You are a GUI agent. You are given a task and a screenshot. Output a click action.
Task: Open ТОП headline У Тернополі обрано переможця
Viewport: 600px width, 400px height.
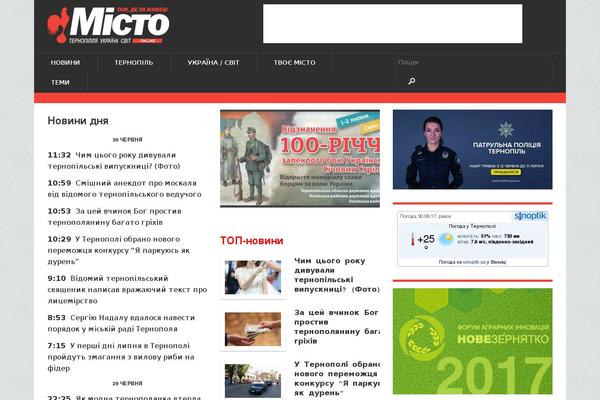tap(337, 378)
